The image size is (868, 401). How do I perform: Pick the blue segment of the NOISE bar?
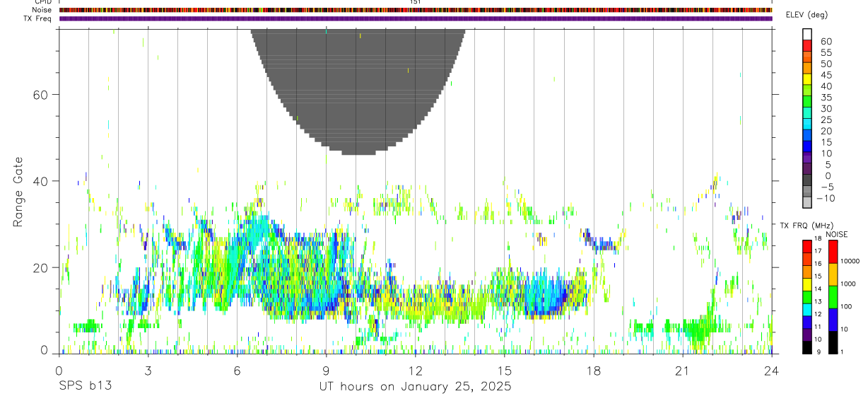[x=833, y=320]
